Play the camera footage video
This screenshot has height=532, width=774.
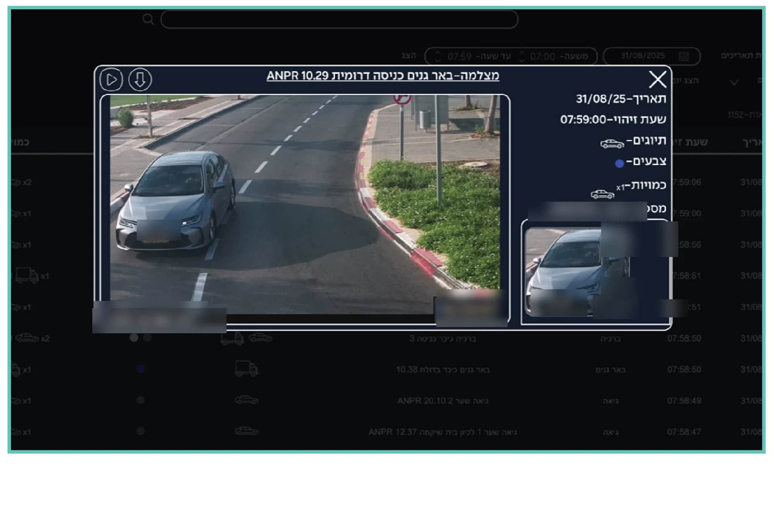pos(111,80)
